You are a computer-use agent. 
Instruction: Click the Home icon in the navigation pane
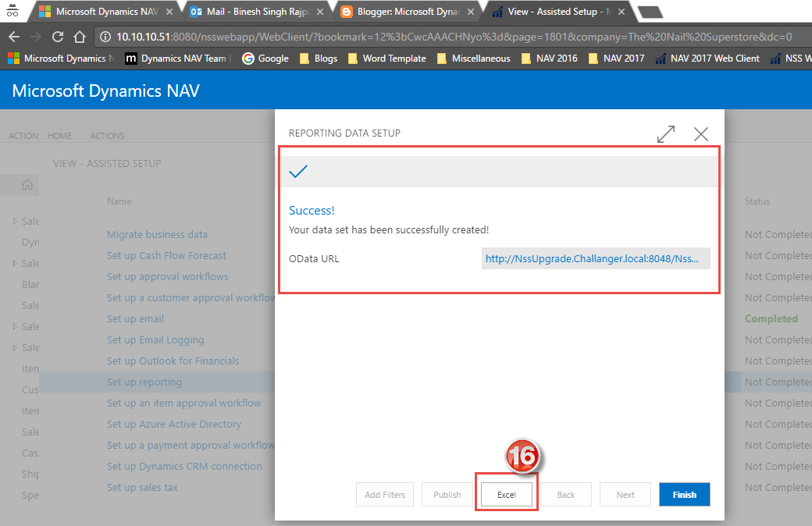pos(27,184)
